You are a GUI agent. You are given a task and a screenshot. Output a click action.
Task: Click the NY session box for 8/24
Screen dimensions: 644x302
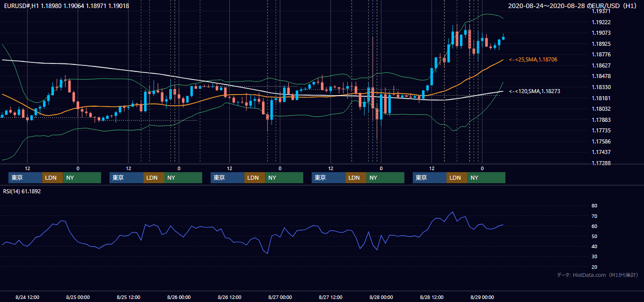(x=82, y=178)
